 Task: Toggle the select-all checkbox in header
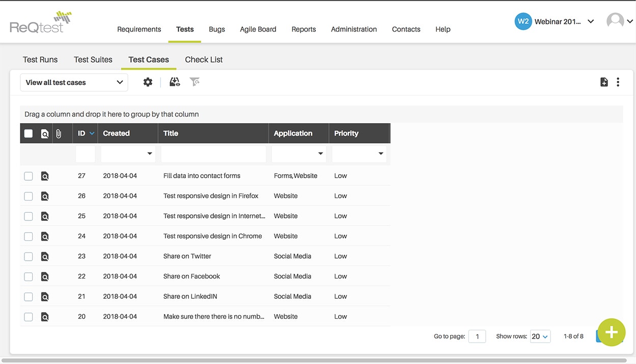[x=29, y=133]
